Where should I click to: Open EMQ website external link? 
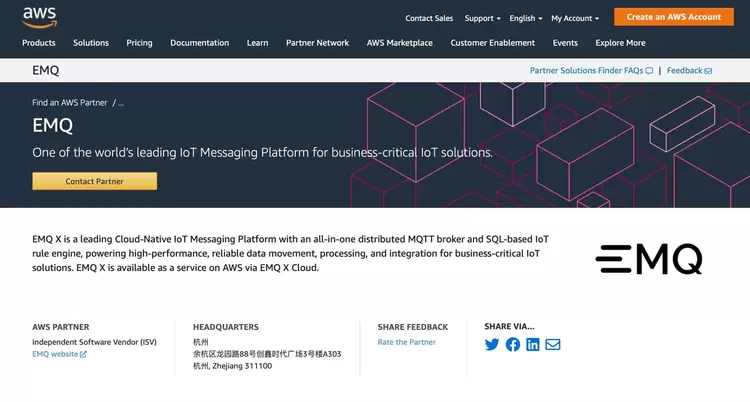pyautogui.click(x=59, y=354)
